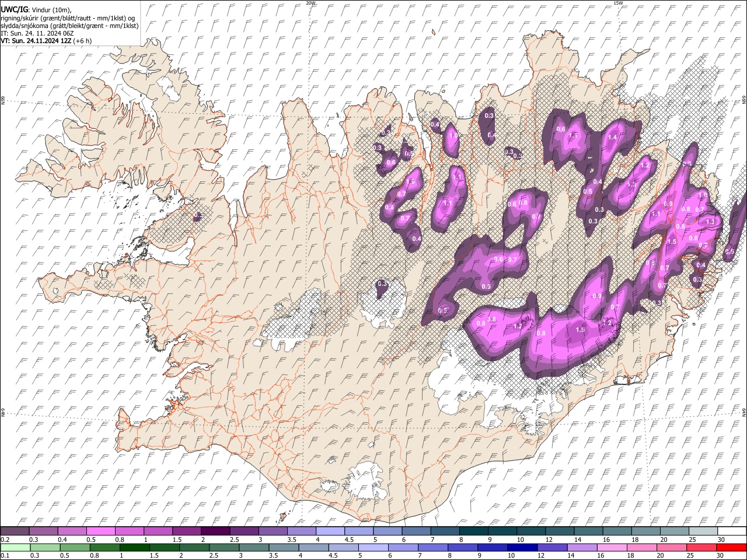747x560 pixels.
Task: Click the '15W' longitude label
Action: click(618, 3)
